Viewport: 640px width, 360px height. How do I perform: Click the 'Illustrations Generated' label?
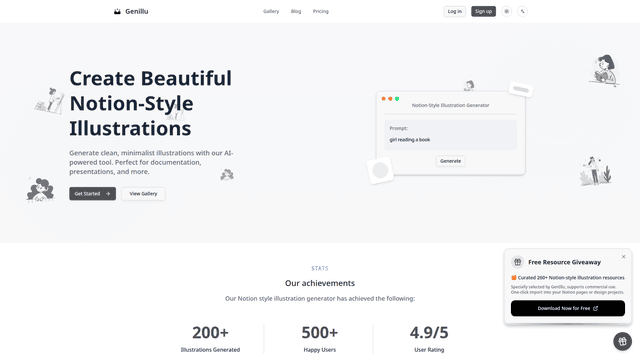point(210,350)
